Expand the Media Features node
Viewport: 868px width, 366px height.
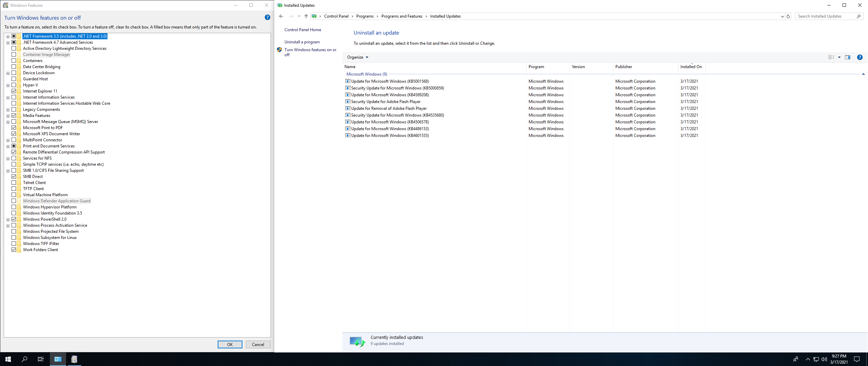pos(8,116)
